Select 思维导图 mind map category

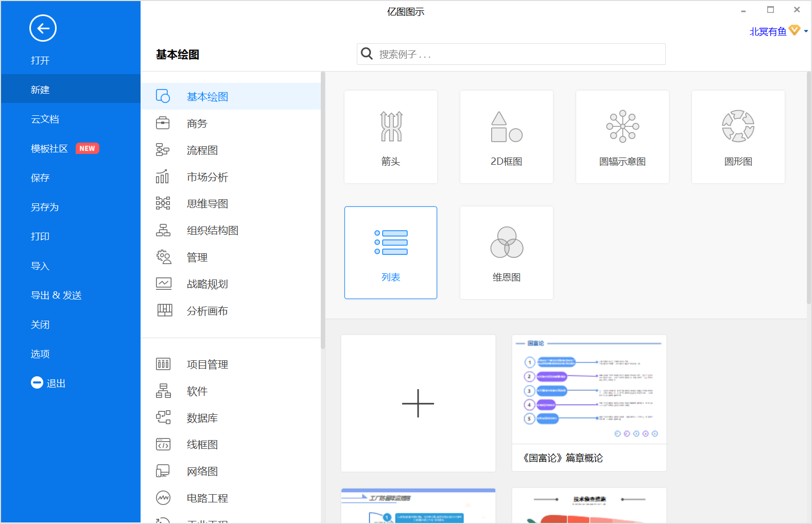pos(207,204)
